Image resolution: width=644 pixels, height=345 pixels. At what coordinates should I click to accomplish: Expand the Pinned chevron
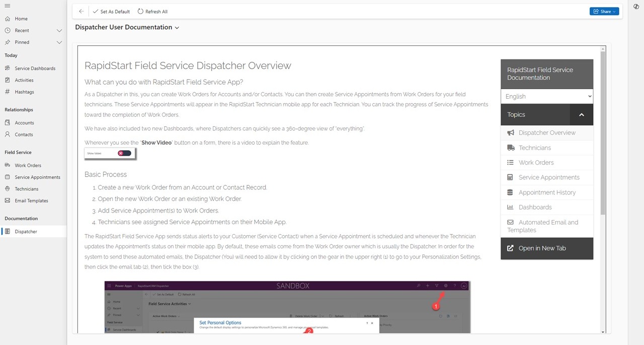click(x=59, y=42)
